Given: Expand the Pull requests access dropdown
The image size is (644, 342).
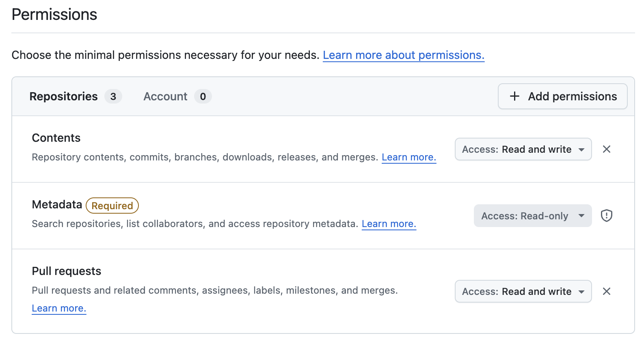Looking at the screenshot, I should [523, 291].
